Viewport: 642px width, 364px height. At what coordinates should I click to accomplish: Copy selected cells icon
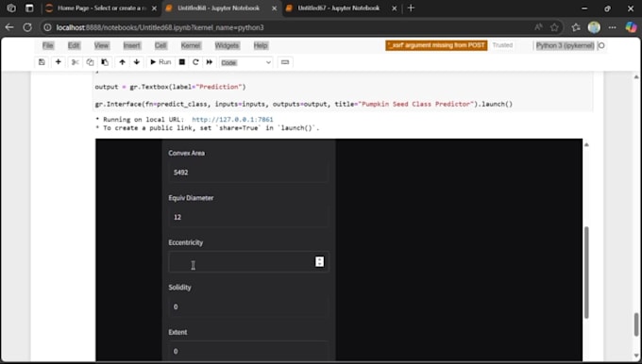pos(90,62)
